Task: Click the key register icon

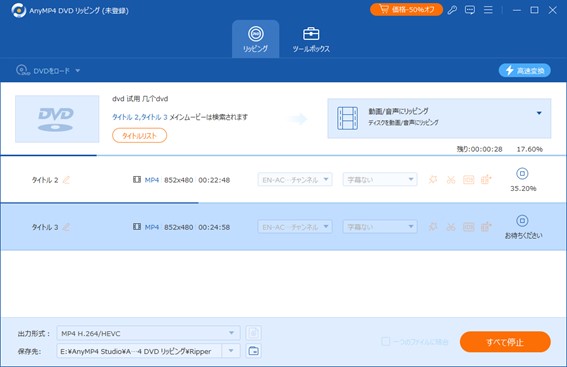Action: [452, 10]
